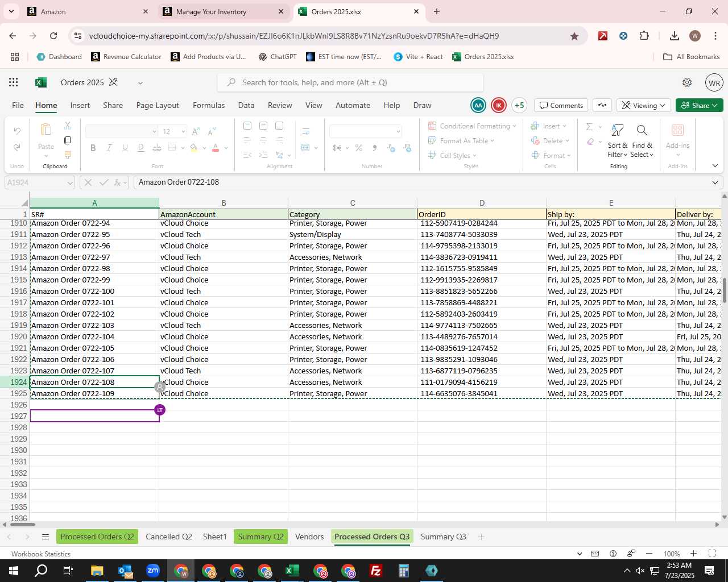Open the Settings gear in Excel header

click(687, 82)
